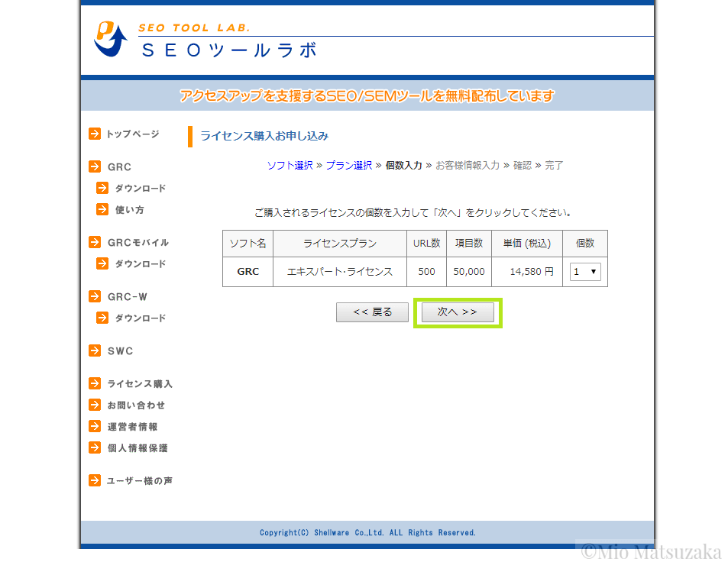
Task: Click the GRC cell in the table
Action: point(248,272)
